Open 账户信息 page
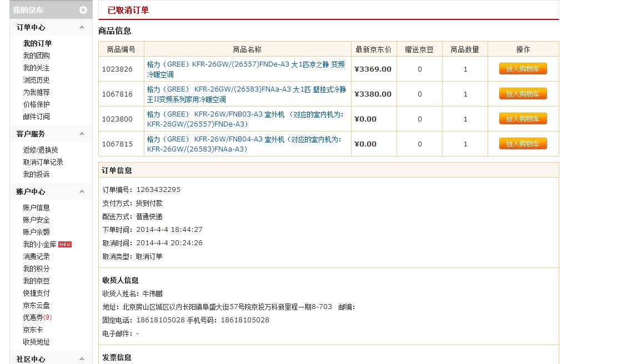 (x=37, y=208)
